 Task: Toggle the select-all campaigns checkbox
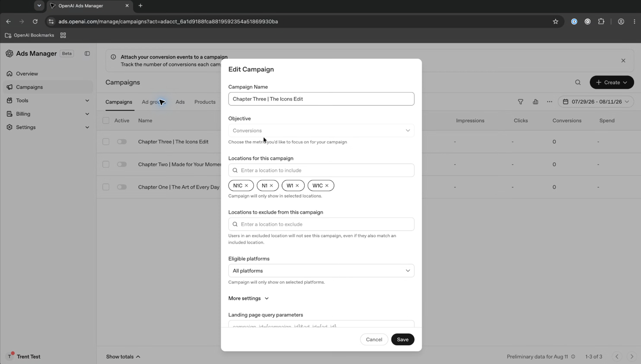(x=106, y=121)
